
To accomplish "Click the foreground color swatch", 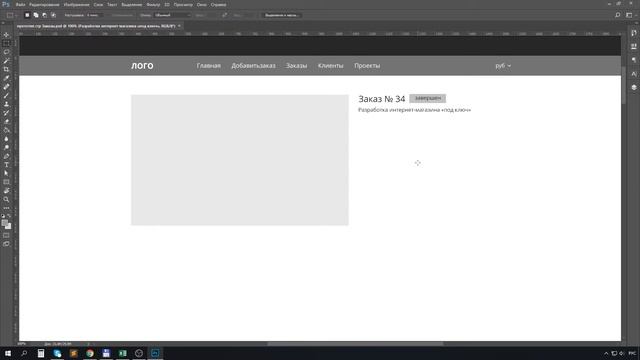I will point(4,223).
